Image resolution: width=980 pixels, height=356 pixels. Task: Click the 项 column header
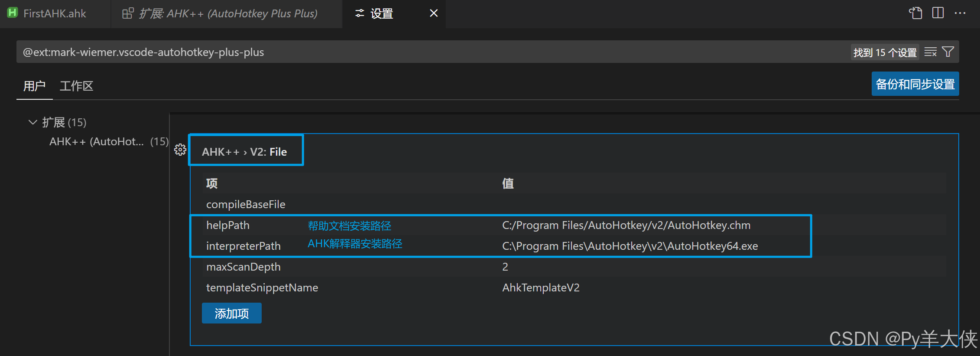(x=212, y=183)
